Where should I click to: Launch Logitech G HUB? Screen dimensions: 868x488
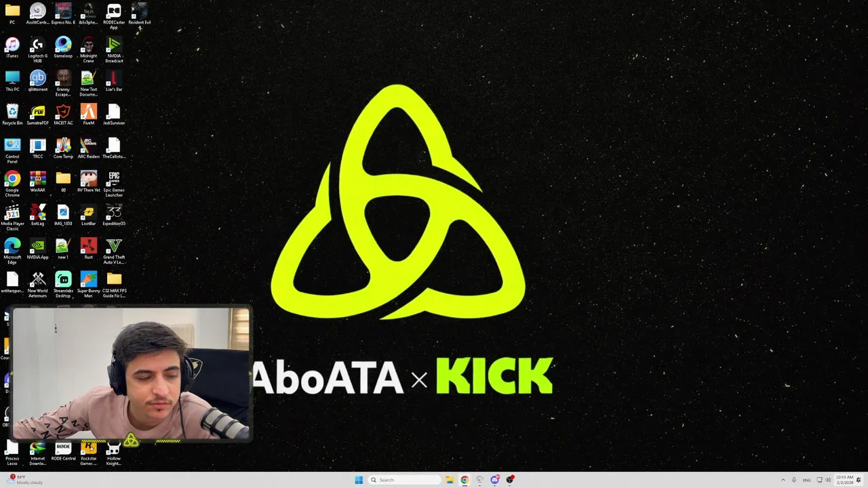click(38, 50)
